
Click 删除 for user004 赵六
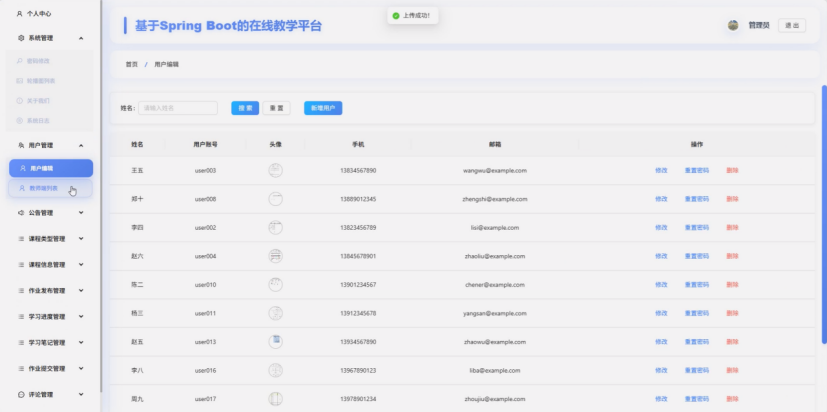click(732, 256)
